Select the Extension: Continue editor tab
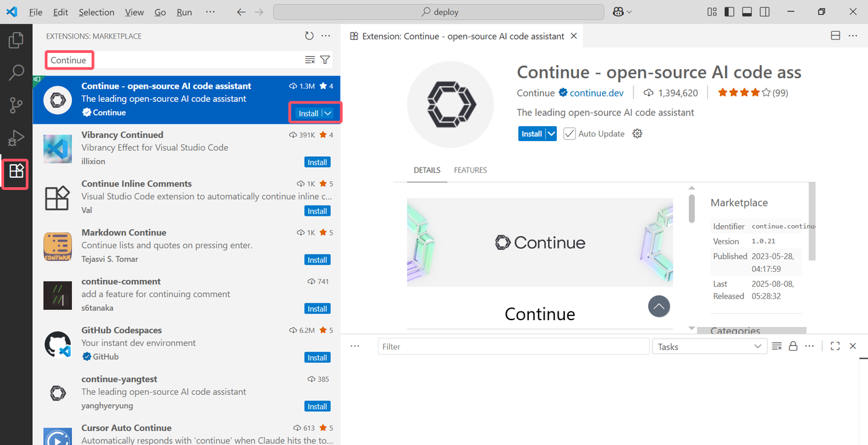Image resolution: width=868 pixels, height=445 pixels. point(462,36)
